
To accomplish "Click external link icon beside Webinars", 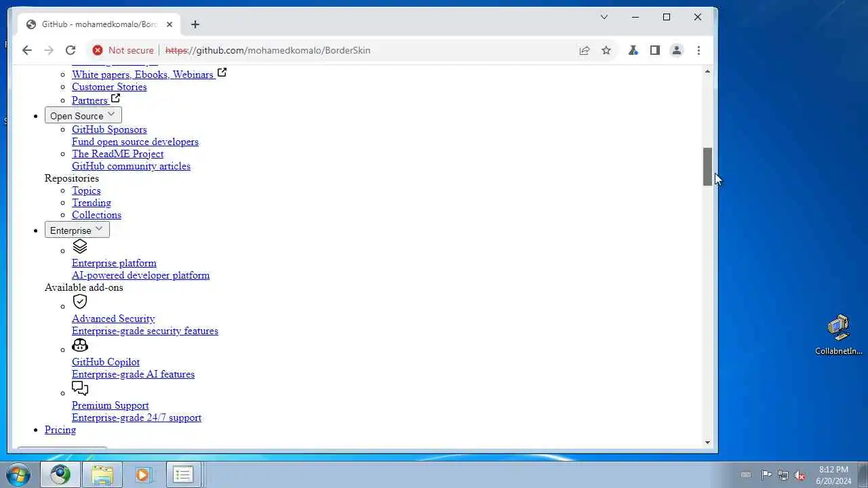I will pos(222,73).
